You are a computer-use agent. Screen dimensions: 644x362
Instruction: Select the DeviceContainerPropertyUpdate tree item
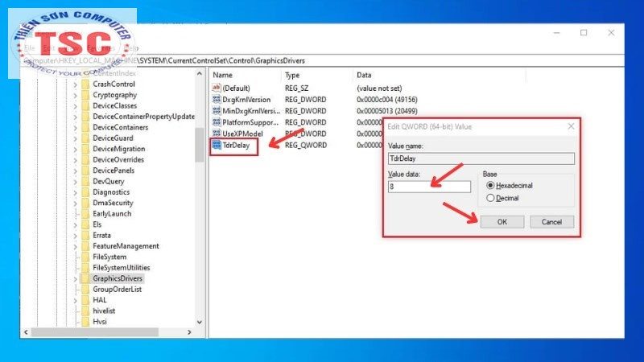[143, 117]
